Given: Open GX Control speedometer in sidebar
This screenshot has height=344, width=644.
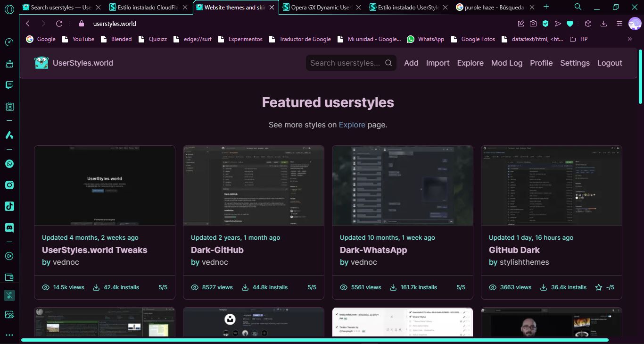Looking at the screenshot, I should click(9, 42).
